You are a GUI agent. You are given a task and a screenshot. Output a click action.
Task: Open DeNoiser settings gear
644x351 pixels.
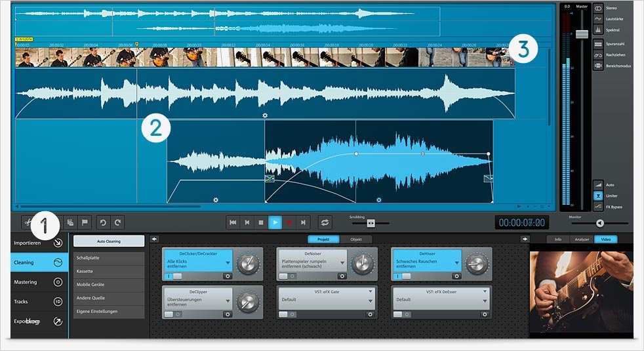tap(342, 276)
